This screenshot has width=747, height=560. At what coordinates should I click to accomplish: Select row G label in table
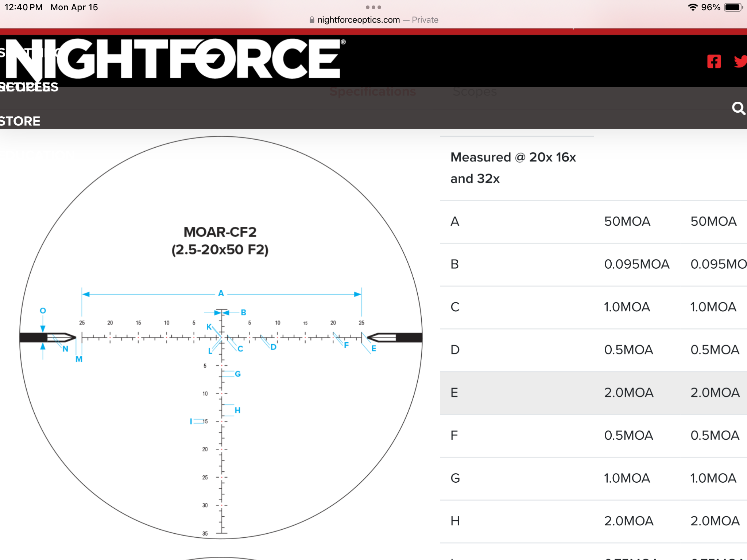pyautogui.click(x=455, y=478)
